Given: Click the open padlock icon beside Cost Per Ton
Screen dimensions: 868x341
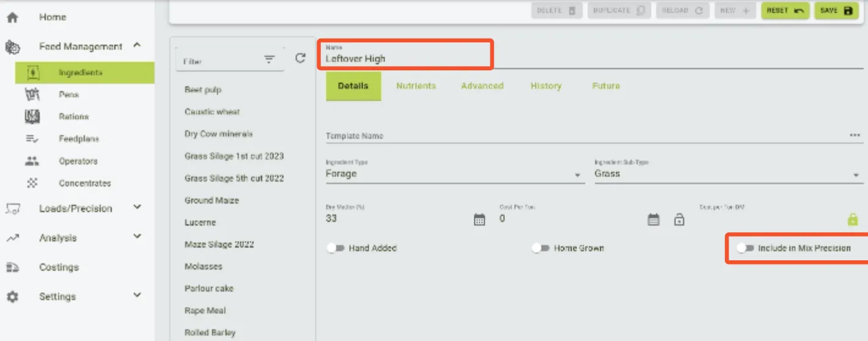Looking at the screenshot, I should point(679,220).
